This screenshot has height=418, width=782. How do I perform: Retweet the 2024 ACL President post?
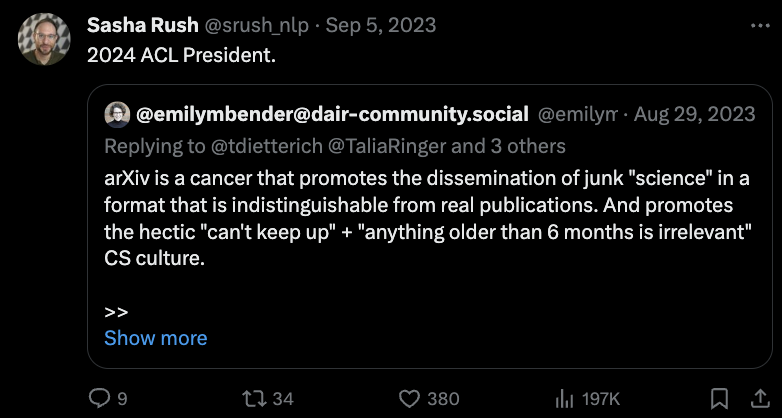[x=253, y=398]
